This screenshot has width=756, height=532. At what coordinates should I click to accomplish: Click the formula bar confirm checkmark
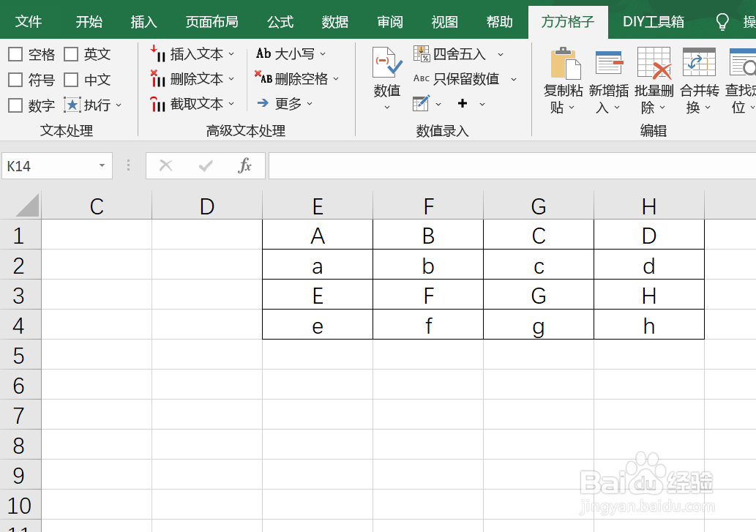pos(206,166)
